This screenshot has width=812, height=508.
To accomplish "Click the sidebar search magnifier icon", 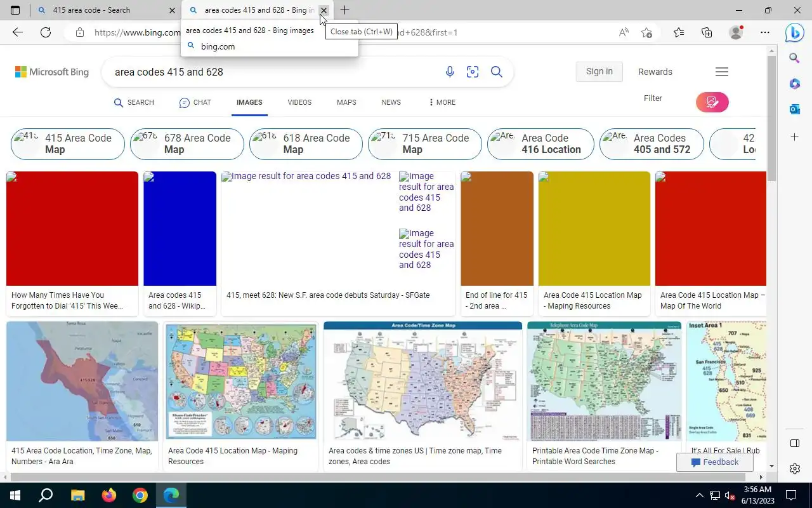I will [x=794, y=58].
